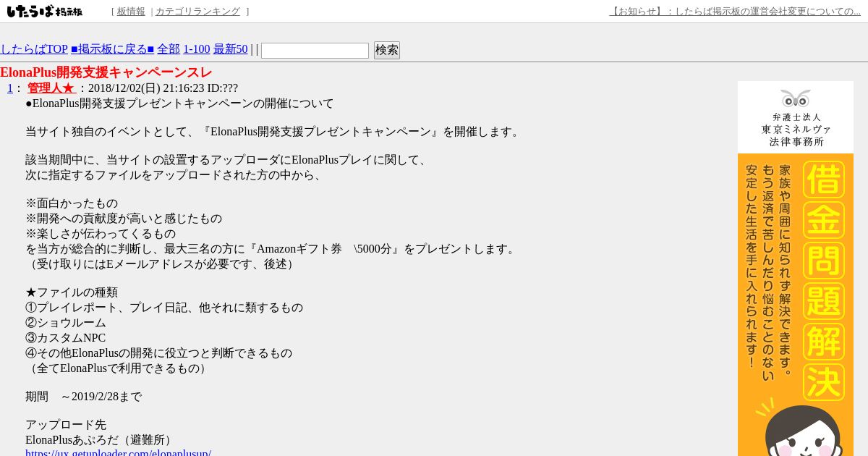Image resolution: width=868 pixels, height=456 pixels.
Task: Click post number 1 link
Action: tap(10, 88)
